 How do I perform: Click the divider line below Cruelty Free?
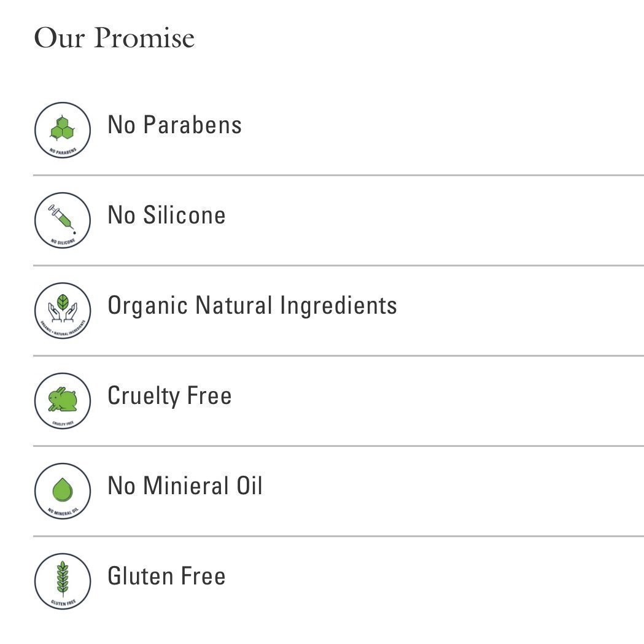(x=338, y=446)
